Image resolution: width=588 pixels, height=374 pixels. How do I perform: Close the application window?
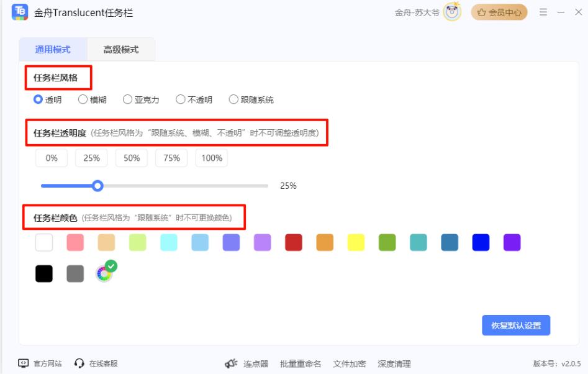pos(578,12)
